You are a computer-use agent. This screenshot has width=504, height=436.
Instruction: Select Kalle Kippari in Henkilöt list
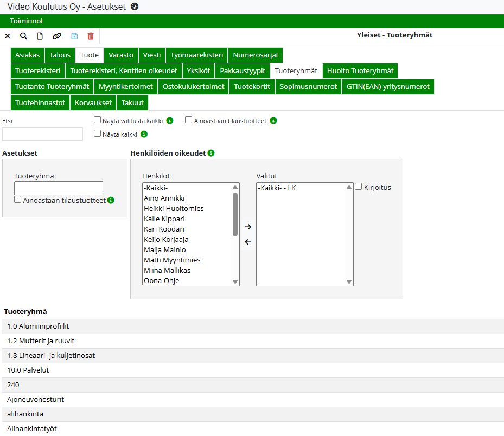pyautogui.click(x=164, y=219)
